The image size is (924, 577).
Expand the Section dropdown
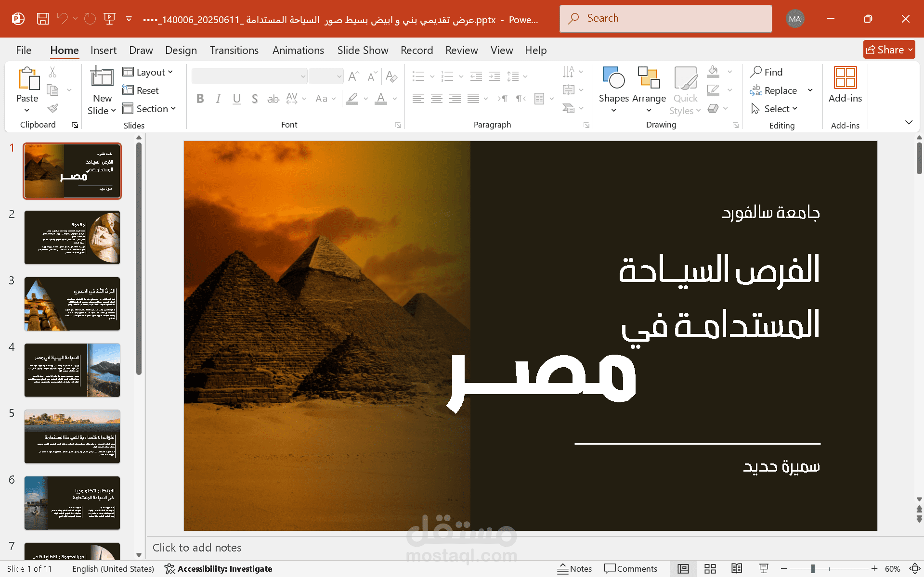tap(149, 109)
